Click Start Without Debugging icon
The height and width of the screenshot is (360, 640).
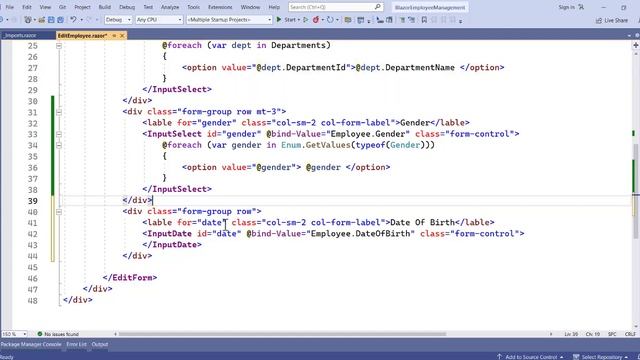pos(305,20)
